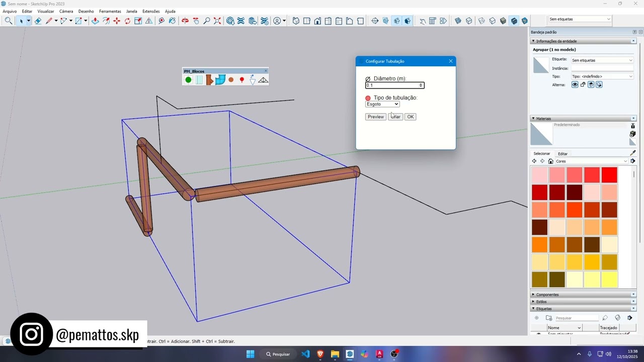The image size is (644, 362).
Task: Open the Extensões menu
Action: (x=151, y=11)
